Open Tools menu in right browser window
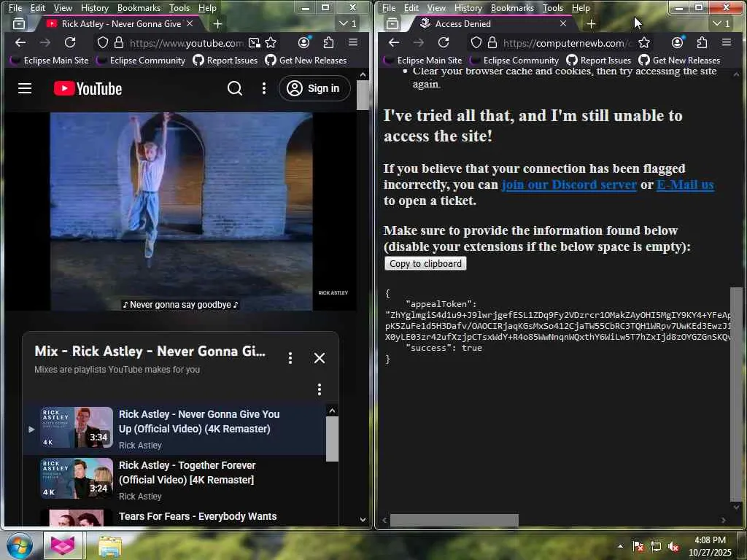The height and width of the screenshot is (560, 747). pos(553,8)
